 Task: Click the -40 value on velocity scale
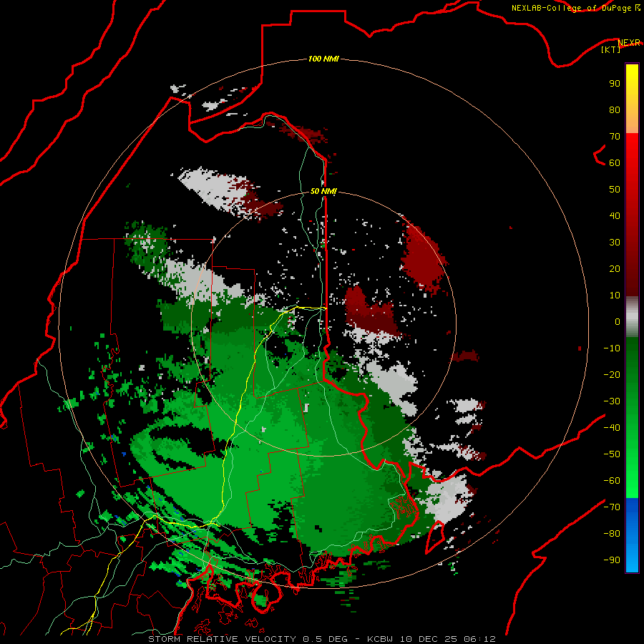[612, 428]
